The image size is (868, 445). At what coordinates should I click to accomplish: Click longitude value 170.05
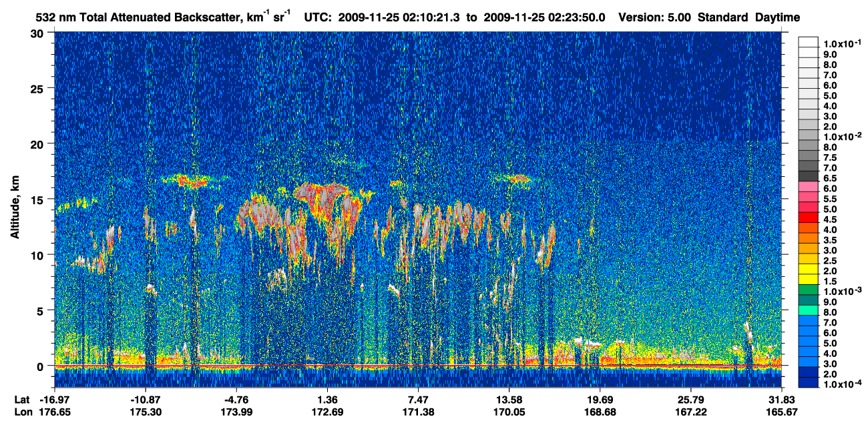pos(509,412)
